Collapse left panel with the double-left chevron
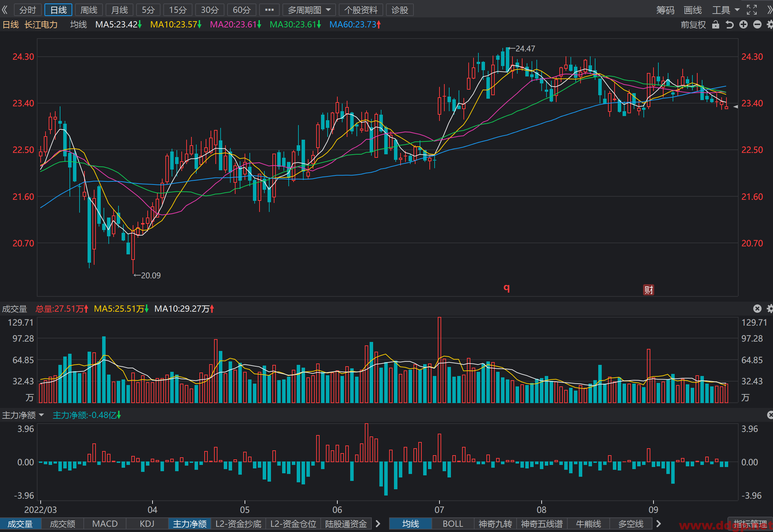 tap(5, 10)
